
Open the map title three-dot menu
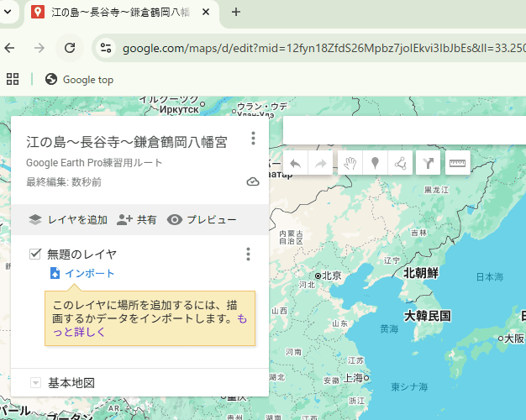pos(253,139)
